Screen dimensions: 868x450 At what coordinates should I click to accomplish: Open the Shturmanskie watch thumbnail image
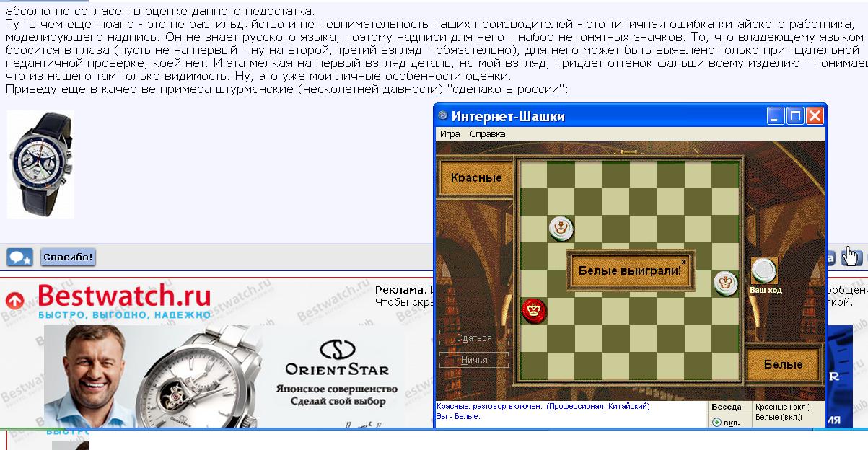[x=40, y=164]
